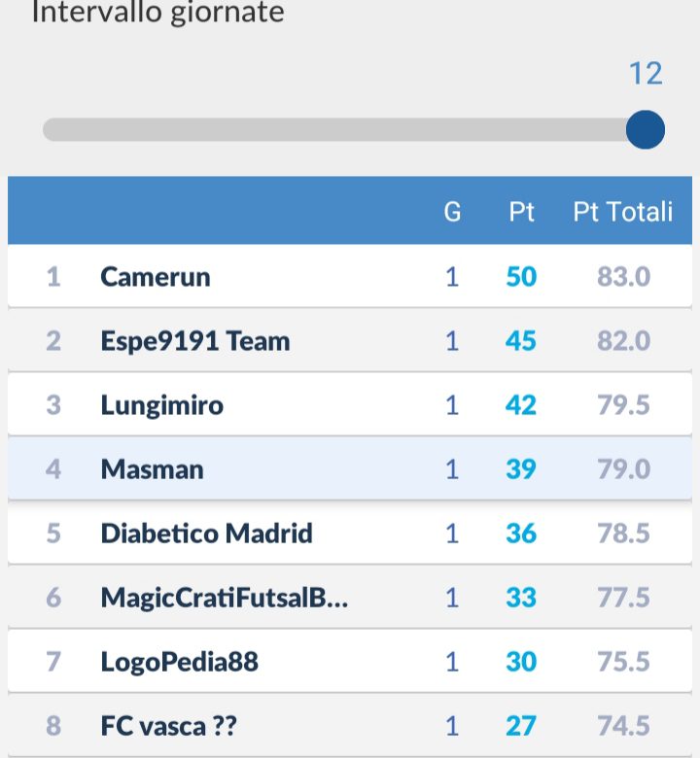This screenshot has width=700, height=758.
Task: Open the Espe9191 Team row
Action: coord(350,340)
